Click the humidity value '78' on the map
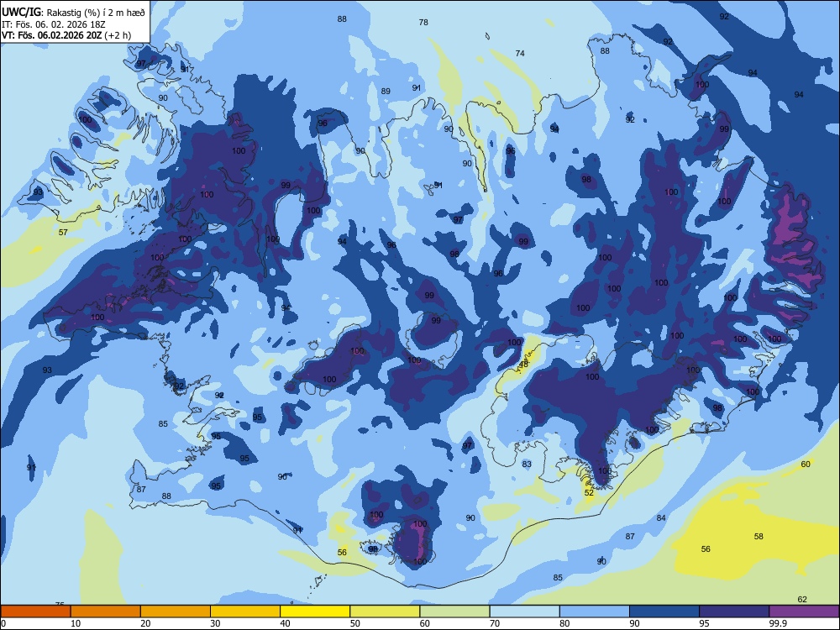840x630 pixels. [423, 22]
